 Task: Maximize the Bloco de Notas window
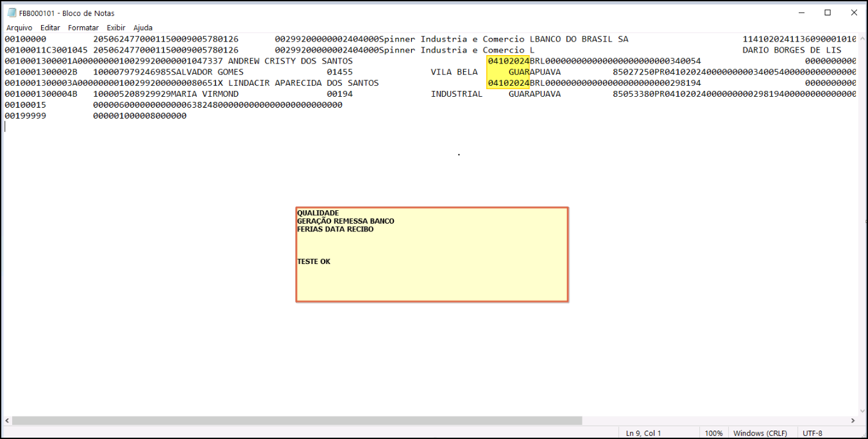(x=828, y=13)
